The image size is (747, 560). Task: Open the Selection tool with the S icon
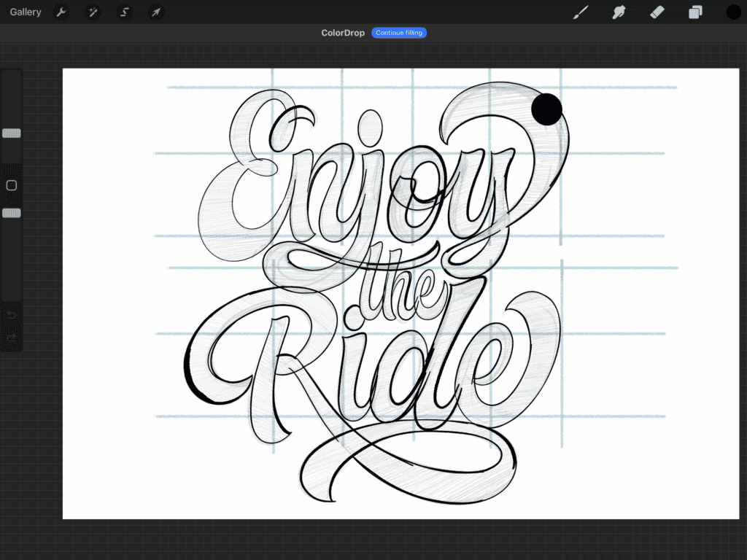[124, 12]
